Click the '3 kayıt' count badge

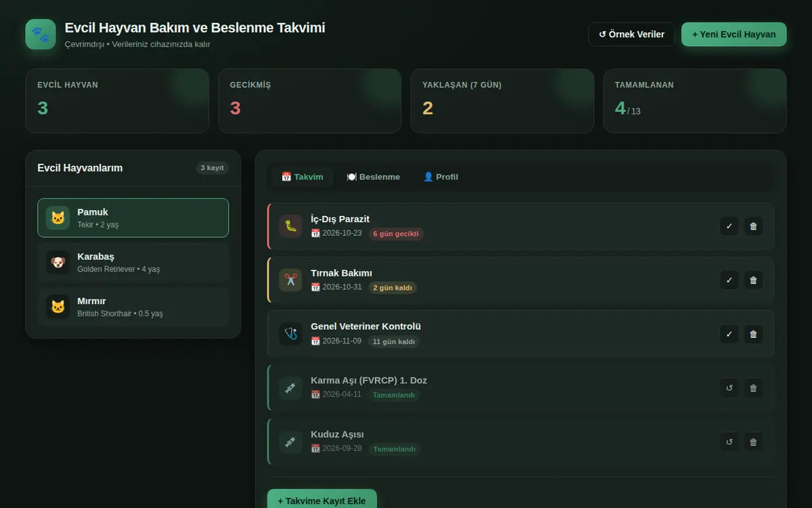click(x=212, y=168)
